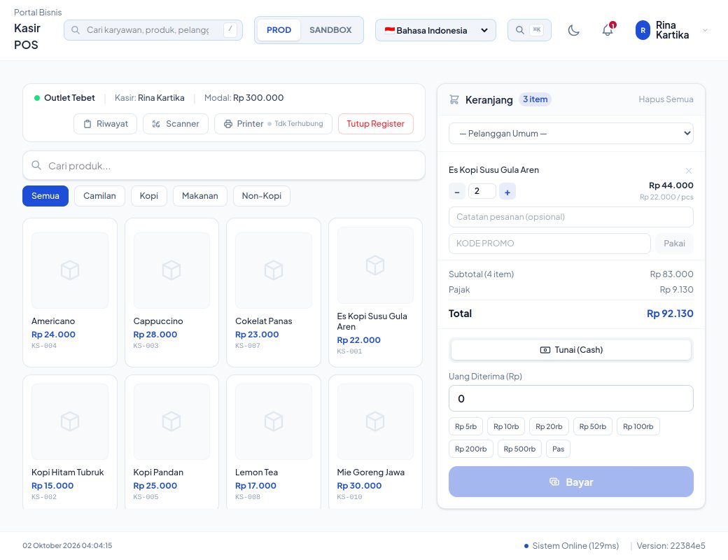The height and width of the screenshot is (560, 728).
Task: Filter products by Kopi
Action: [148, 196]
